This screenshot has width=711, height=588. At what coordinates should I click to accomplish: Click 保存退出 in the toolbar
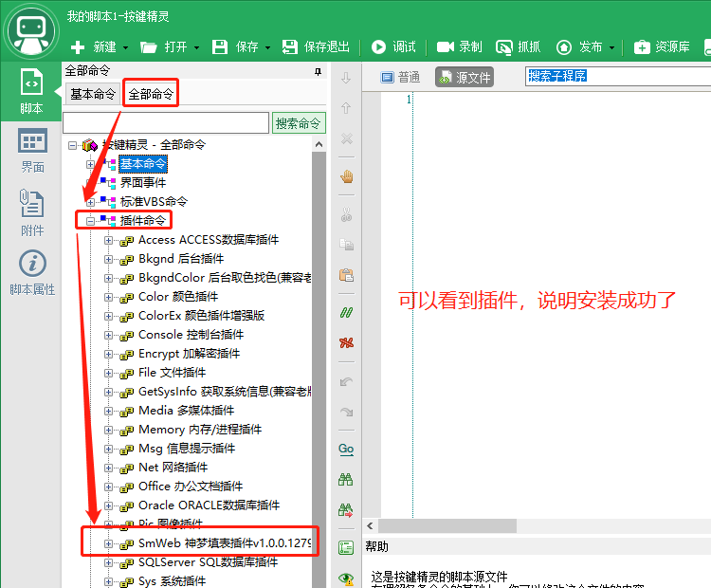click(316, 46)
